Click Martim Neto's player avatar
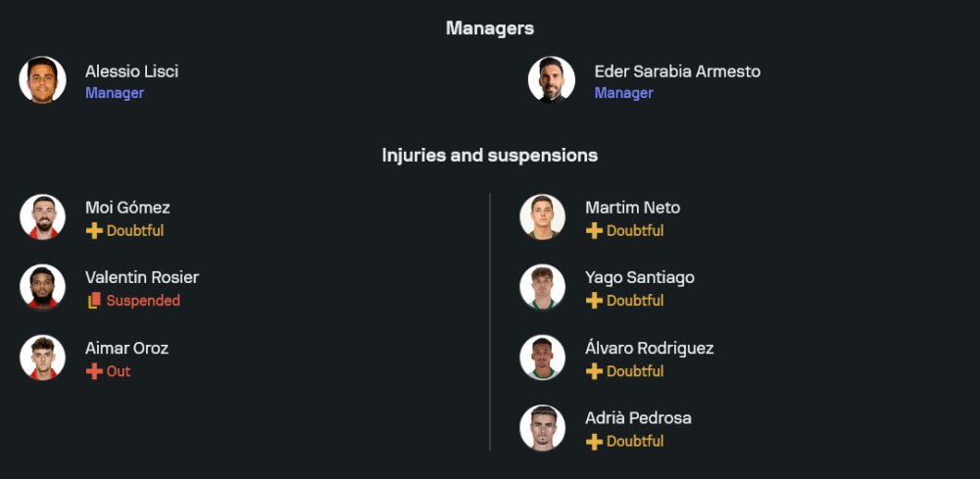 point(542,216)
